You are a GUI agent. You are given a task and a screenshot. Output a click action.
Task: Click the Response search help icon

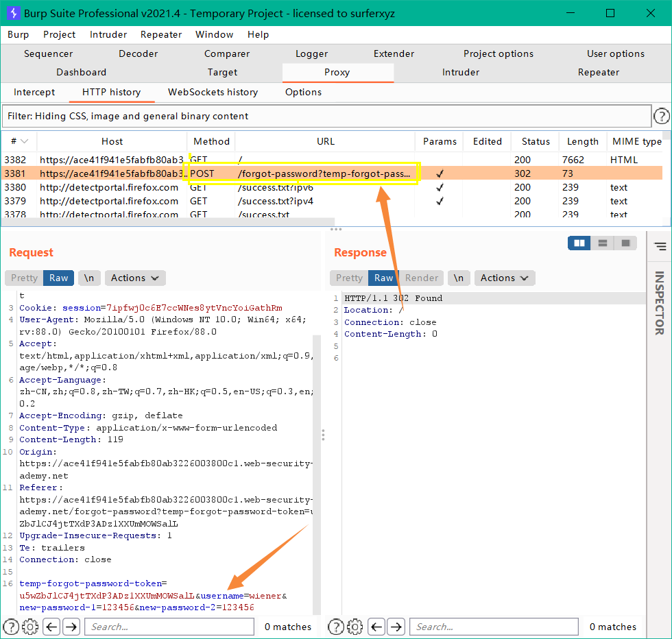[335, 627]
